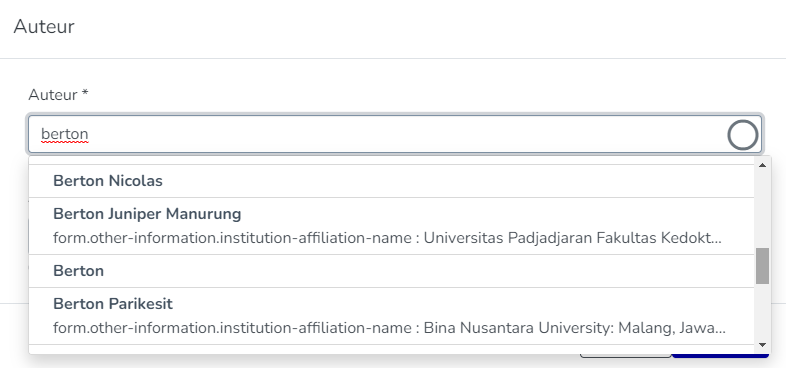Click the Auteur search input containing berton
The image size is (786, 368).
(395, 134)
